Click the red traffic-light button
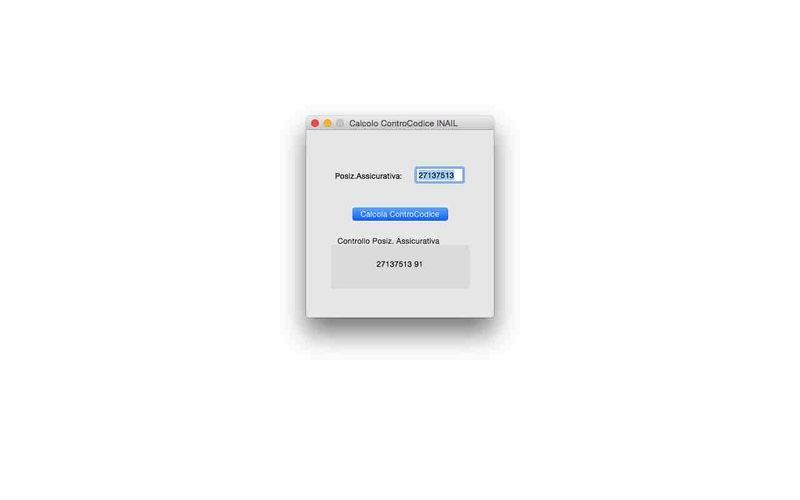Screen dimensions: 800x500 (315, 123)
